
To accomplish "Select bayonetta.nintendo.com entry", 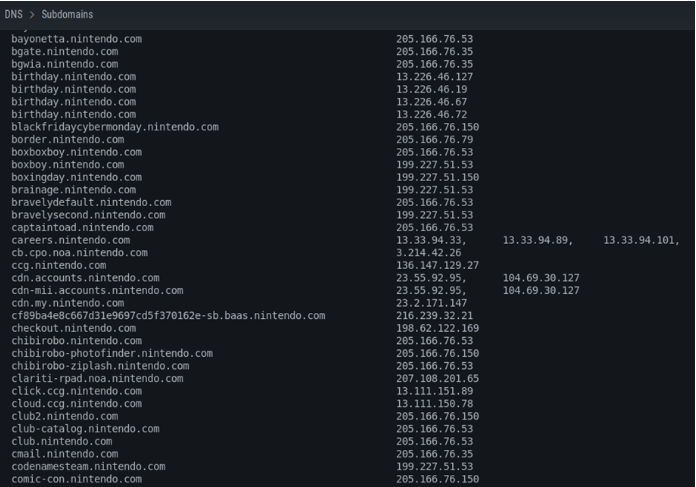I will click(x=76, y=39).
